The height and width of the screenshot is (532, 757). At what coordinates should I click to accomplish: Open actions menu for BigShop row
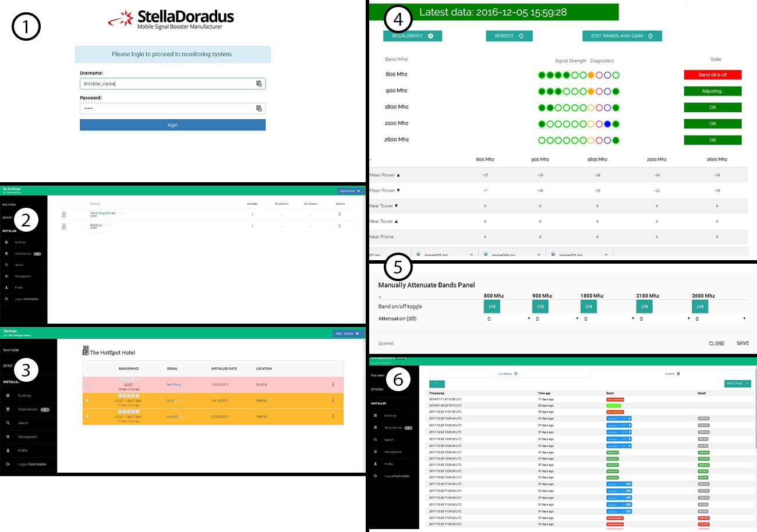339,226
